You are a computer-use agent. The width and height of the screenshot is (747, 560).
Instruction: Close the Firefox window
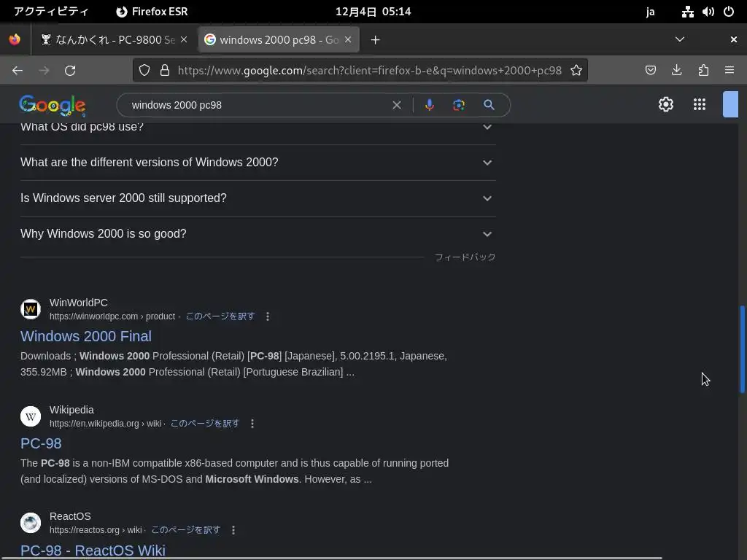(x=734, y=39)
